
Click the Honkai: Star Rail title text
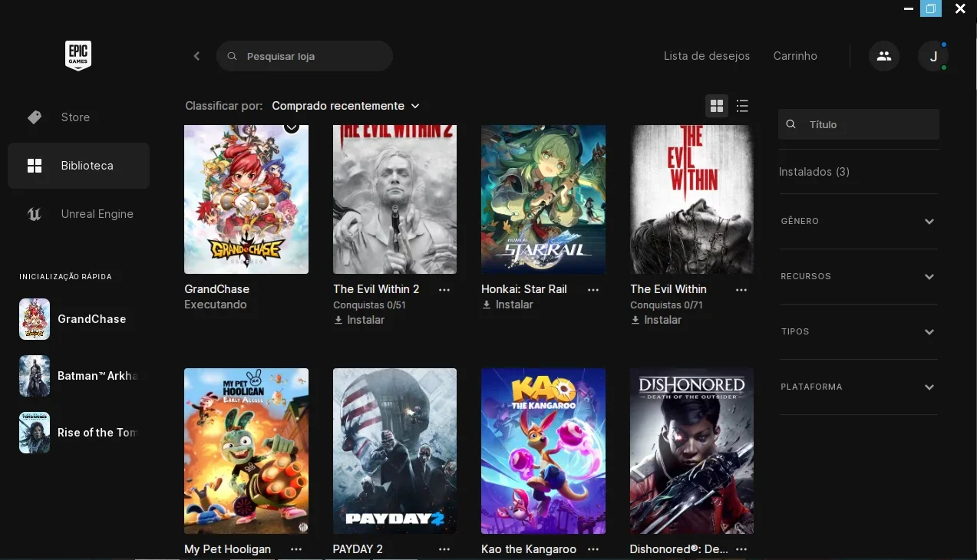pyautogui.click(x=524, y=289)
